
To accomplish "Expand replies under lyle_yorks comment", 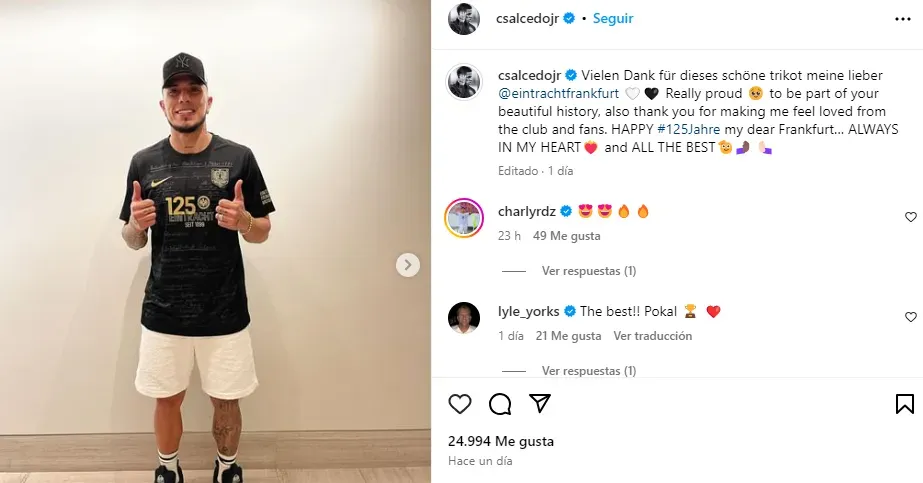I will click(x=589, y=371).
